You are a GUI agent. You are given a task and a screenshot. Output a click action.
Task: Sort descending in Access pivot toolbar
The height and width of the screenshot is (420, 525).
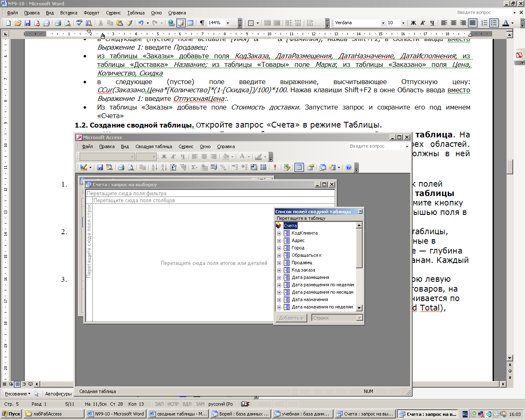click(x=164, y=167)
